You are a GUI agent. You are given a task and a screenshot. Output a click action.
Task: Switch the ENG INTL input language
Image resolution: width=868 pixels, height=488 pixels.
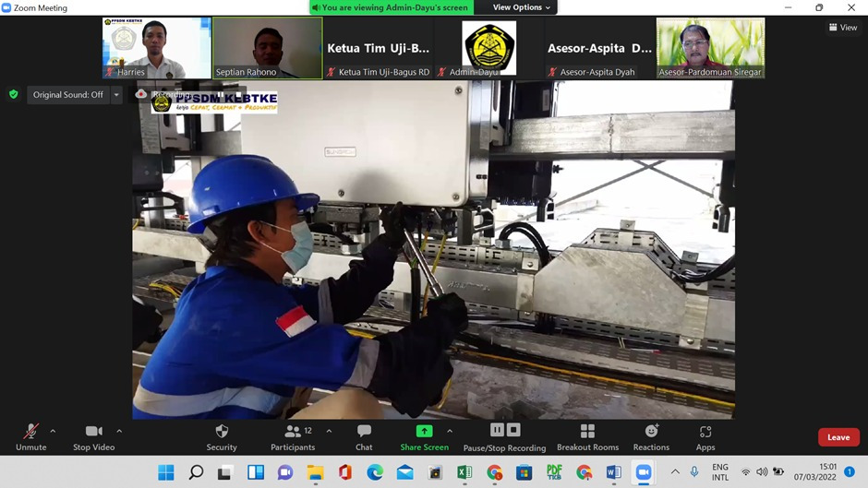(x=720, y=472)
